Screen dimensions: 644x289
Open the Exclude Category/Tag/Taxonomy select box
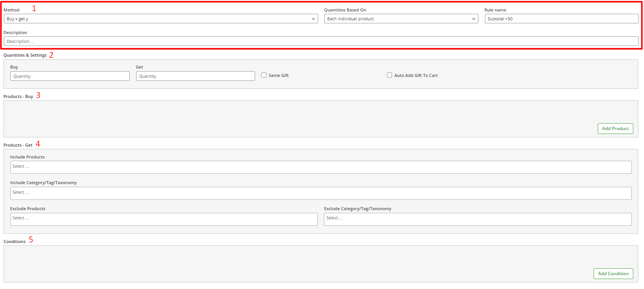(x=478, y=219)
